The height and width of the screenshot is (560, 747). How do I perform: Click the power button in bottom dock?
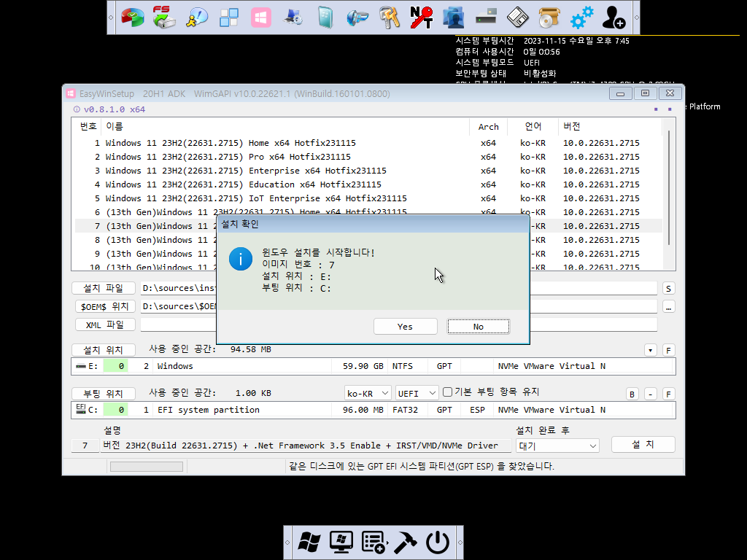point(438,542)
